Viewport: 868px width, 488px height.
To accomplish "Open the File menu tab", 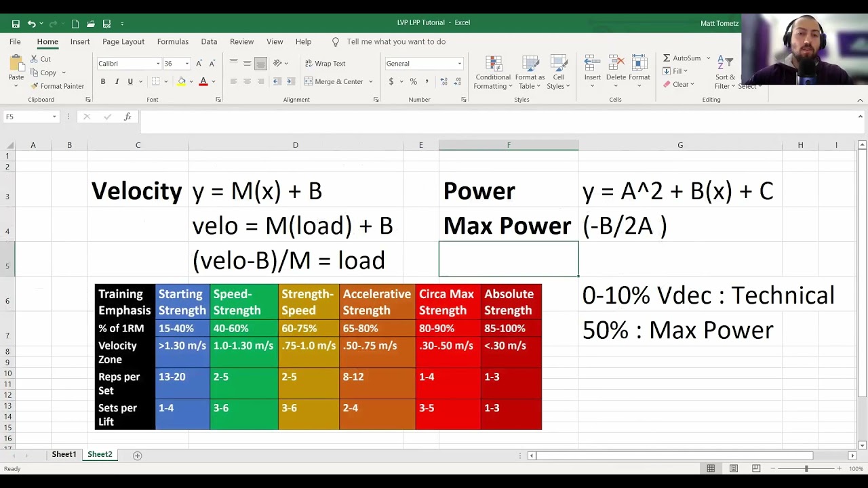I will click(x=15, y=42).
